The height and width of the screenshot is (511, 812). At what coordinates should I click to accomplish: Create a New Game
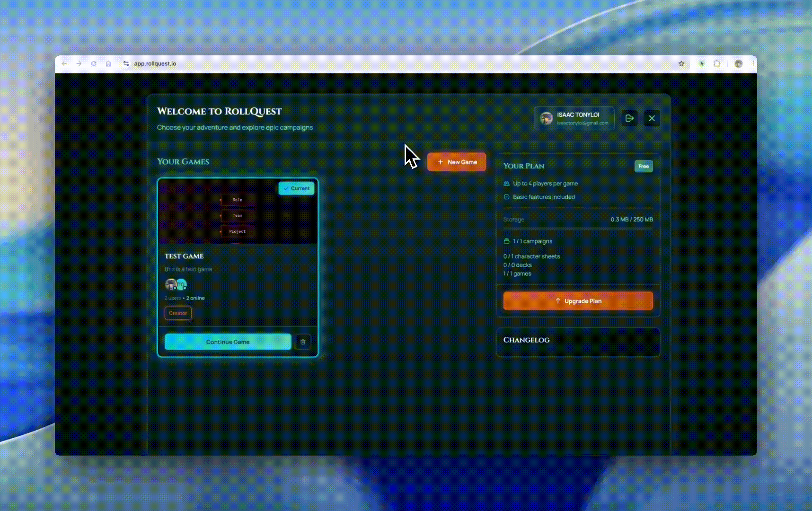point(457,162)
